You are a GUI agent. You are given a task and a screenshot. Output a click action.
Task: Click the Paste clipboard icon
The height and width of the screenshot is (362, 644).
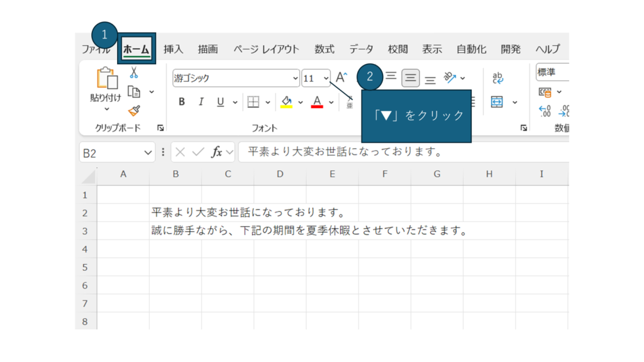pyautogui.click(x=106, y=79)
